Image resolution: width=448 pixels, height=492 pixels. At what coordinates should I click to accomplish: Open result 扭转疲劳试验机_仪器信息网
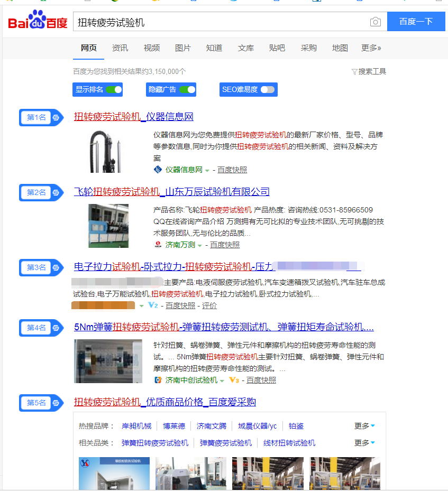click(134, 117)
